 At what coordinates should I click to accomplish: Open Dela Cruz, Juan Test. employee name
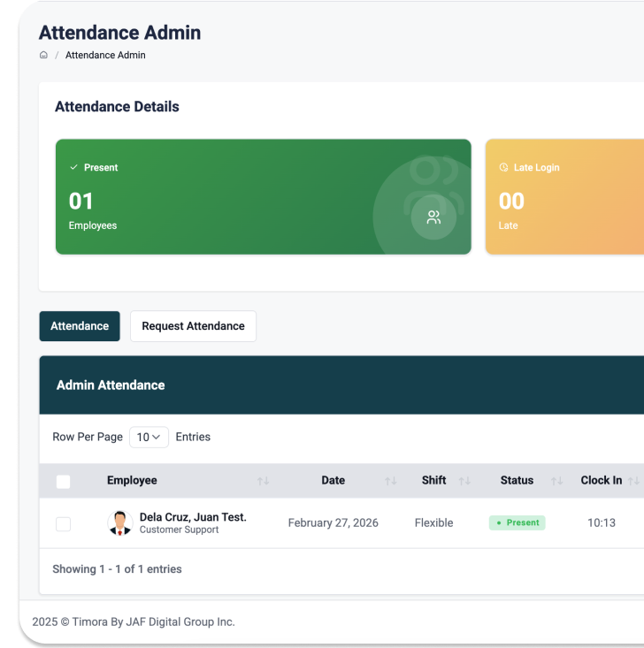click(193, 517)
